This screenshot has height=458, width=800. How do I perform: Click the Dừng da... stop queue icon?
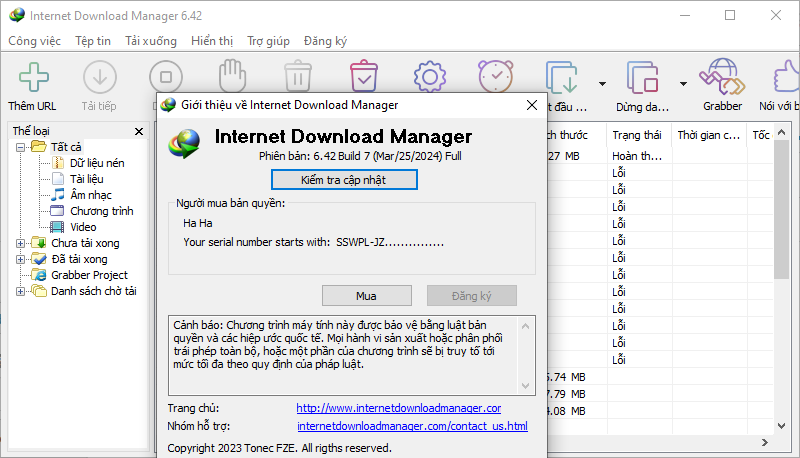tap(642, 77)
